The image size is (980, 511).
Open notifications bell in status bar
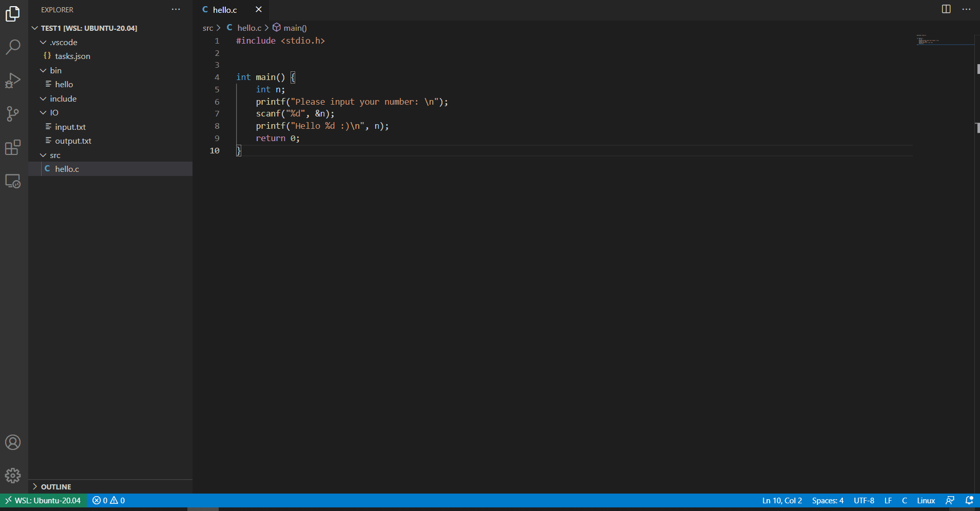coord(969,500)
